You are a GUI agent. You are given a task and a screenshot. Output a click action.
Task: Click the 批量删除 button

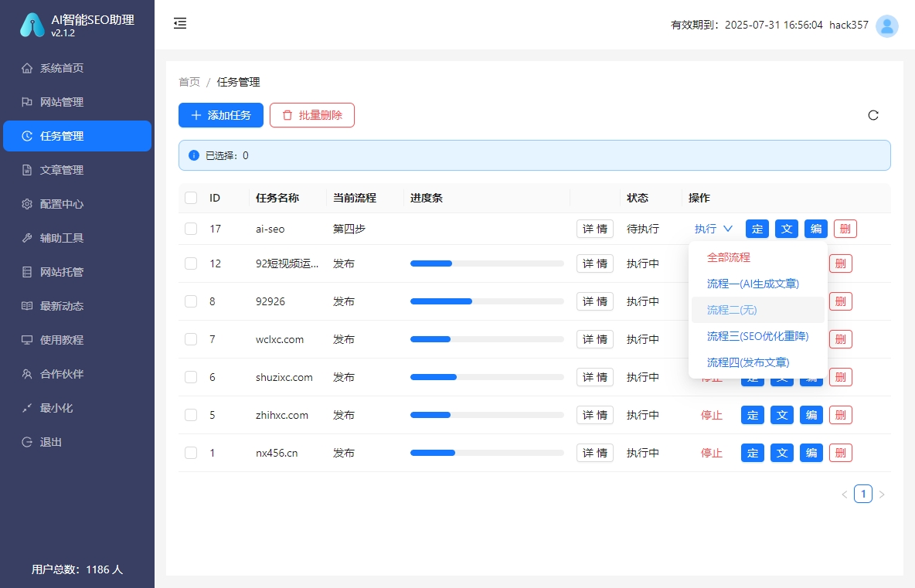tap(312, 115)
